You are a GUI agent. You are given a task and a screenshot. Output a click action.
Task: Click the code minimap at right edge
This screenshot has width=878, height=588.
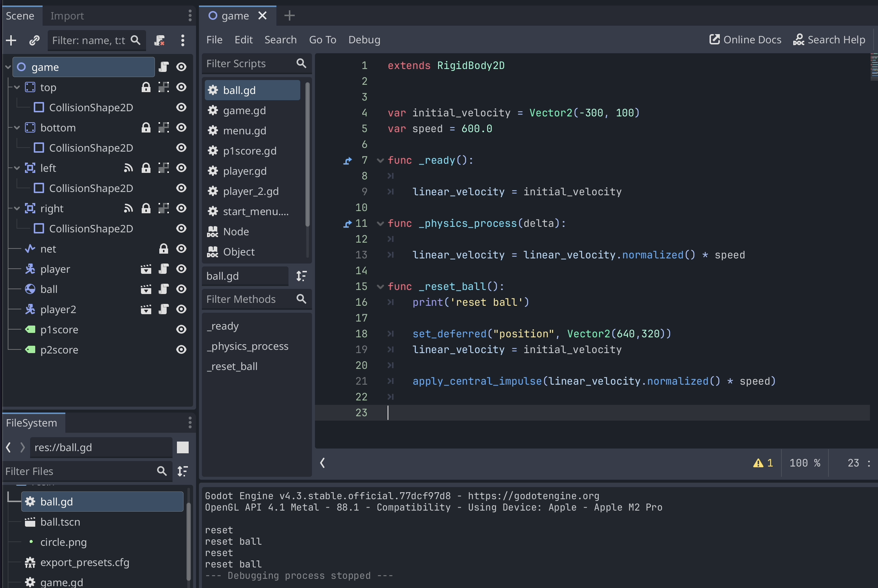point(874,67)
